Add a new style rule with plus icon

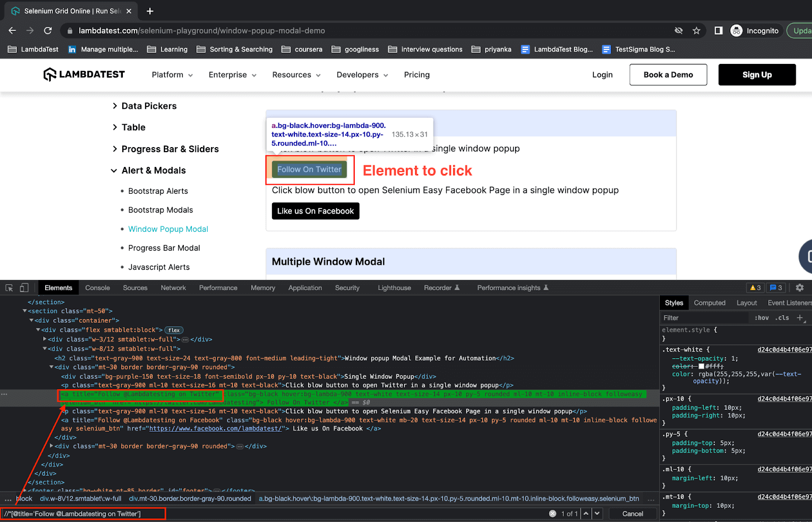tap(800, 318)
